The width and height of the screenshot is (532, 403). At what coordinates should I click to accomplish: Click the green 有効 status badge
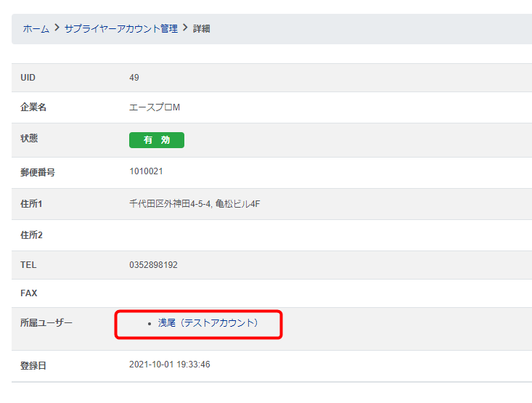coord(156,140)
